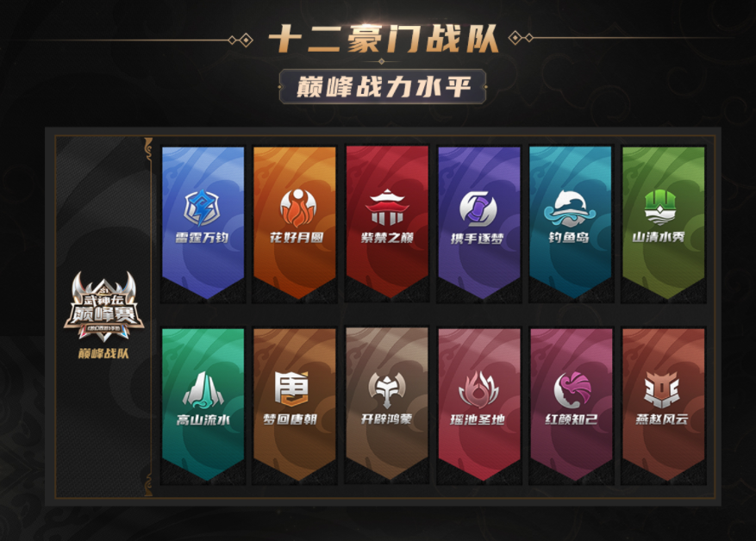Select the 开辟鸿蒙 double axe emblem
Viewport: 756px width, 541px height.
coord(387,389)
